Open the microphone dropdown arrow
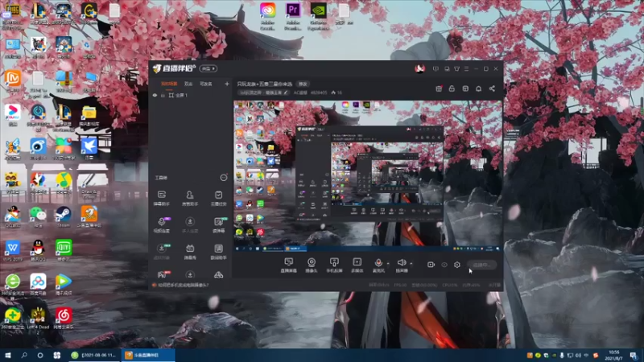Image resolution: width=644 pixels, height=362 pixels. click(x=388, y=264)
